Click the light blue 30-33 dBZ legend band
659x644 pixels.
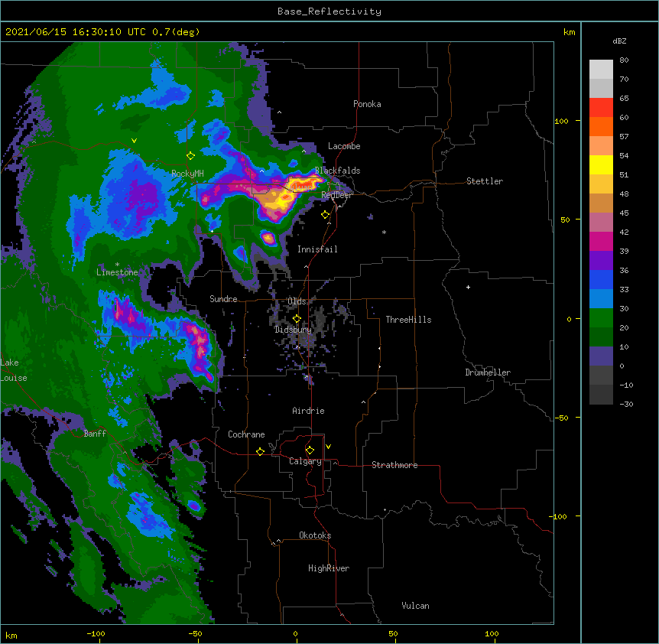[601, 299]
